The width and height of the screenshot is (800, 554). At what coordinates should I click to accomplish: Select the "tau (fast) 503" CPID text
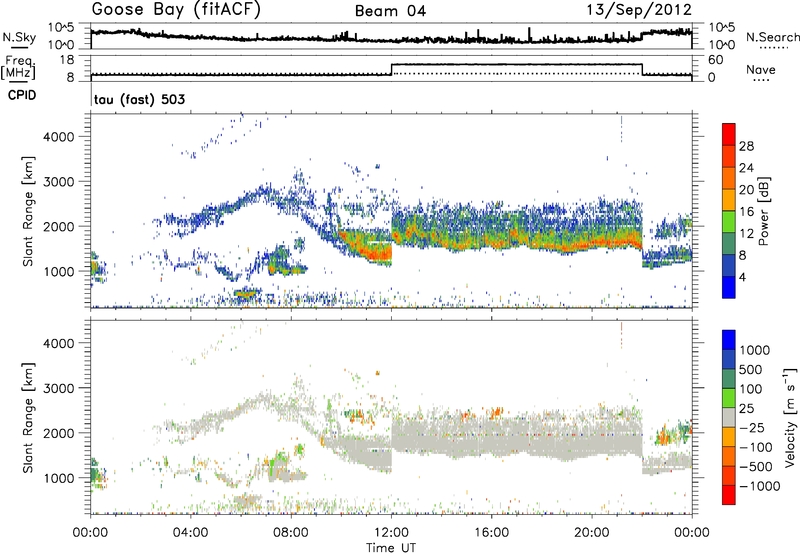[x=139, y=99]
